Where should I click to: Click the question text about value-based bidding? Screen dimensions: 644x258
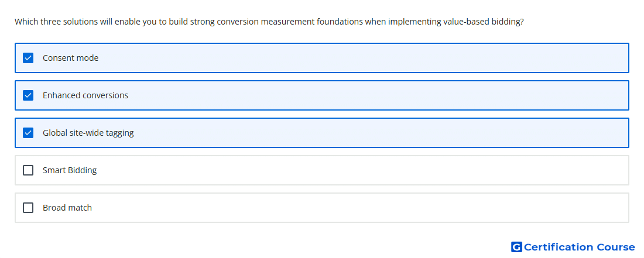[x=269, y=22]
